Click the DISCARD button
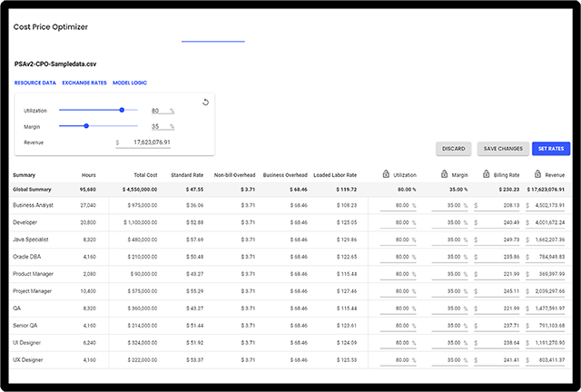The width and height of the screenshot is (581, 392). [x=454, y=149]
